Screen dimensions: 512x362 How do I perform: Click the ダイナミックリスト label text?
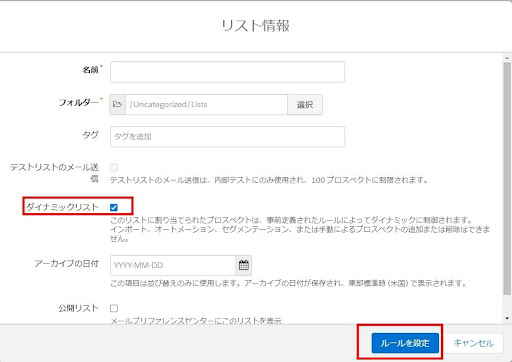pos(62,207)
